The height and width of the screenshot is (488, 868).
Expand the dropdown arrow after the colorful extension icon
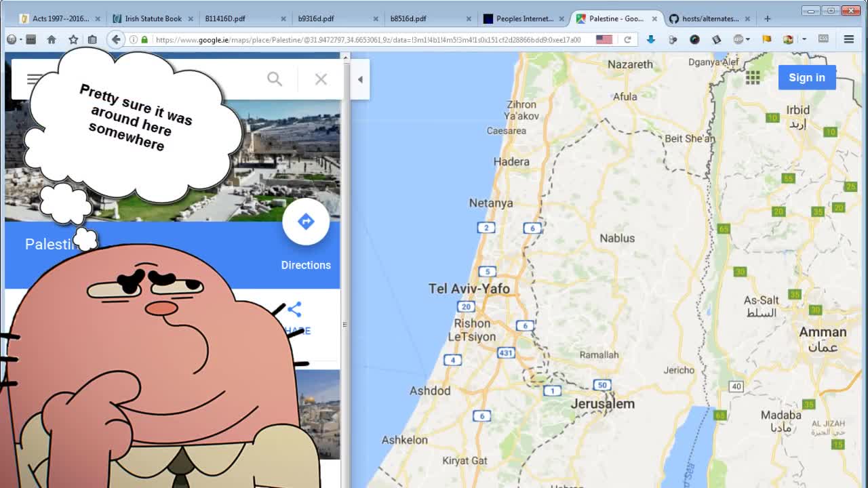(x=804, y=40)
